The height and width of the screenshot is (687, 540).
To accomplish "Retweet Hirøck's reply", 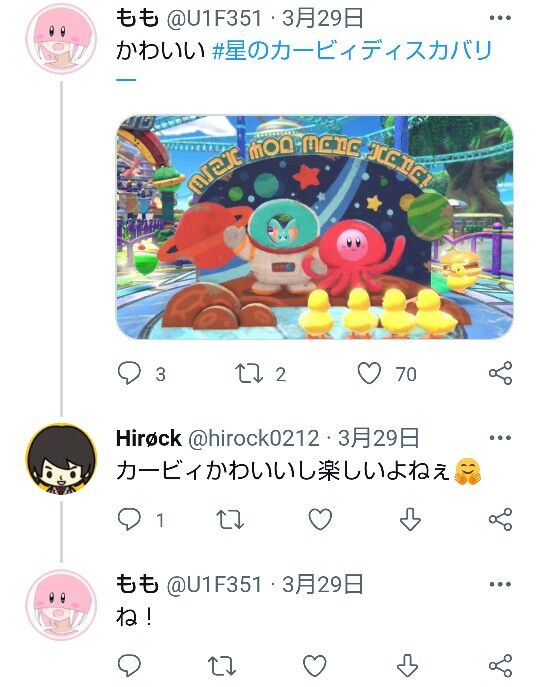I will pos(230,520).
